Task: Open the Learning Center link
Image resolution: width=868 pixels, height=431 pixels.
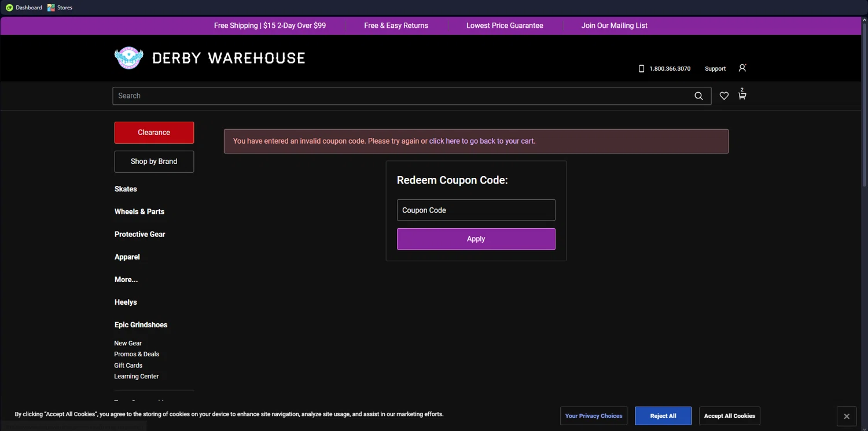Action: pyautogui.click(x=137, y=376)
